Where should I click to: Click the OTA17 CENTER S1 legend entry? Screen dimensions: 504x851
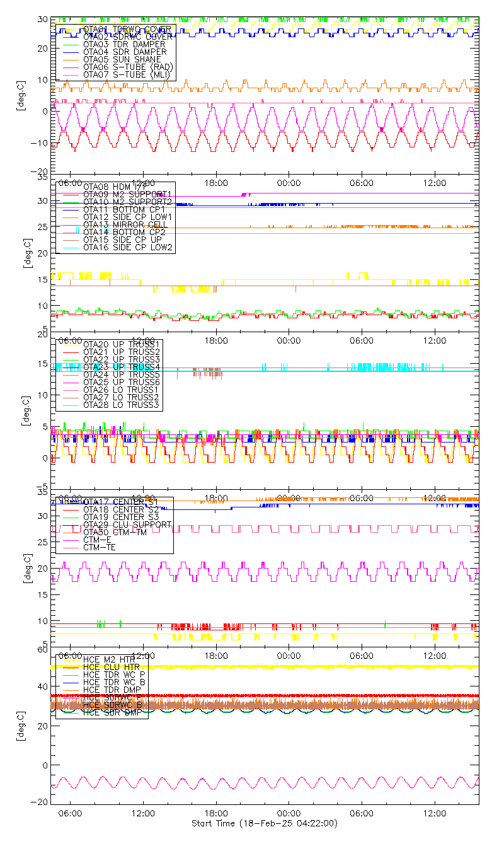click(x=121, y=502)
